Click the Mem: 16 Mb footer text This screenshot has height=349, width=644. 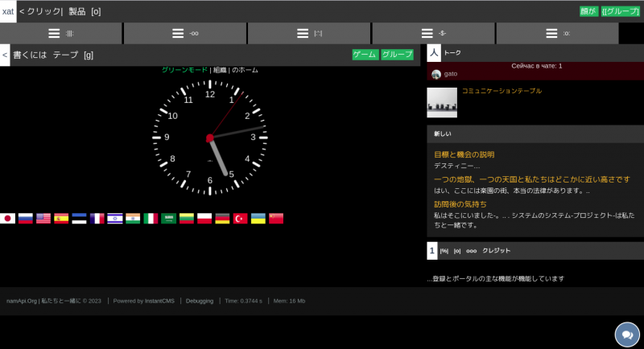coord(289,301)
